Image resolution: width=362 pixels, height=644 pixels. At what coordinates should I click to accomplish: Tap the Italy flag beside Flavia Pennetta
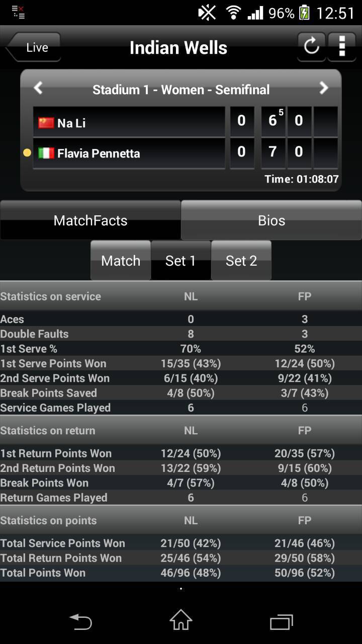[46, 153]
